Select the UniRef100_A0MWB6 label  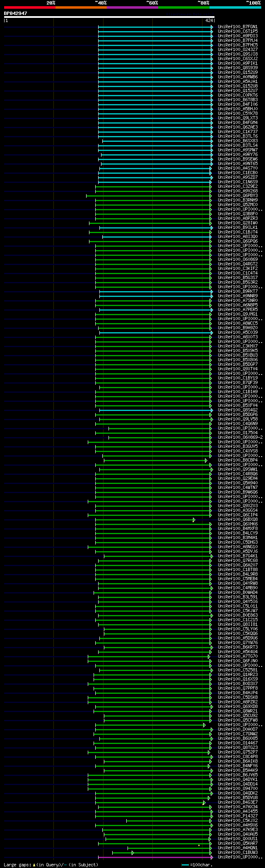click(x=238, y=77)
